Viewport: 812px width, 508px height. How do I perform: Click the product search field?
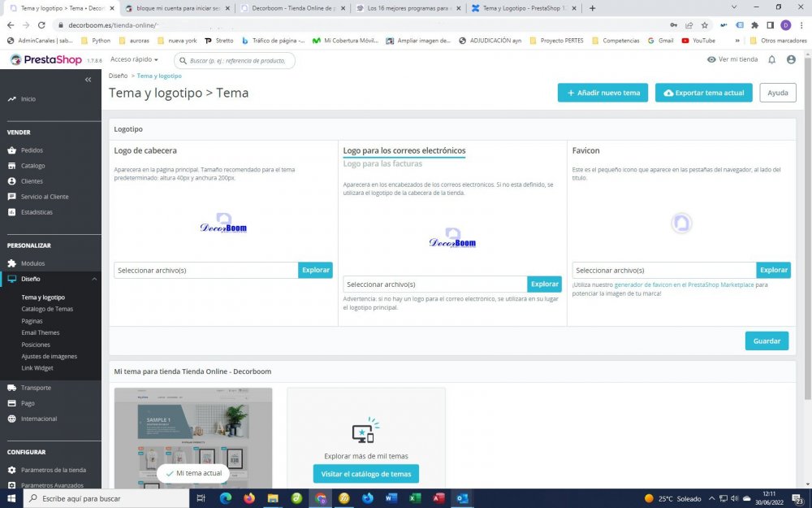(x=235, y=61)
